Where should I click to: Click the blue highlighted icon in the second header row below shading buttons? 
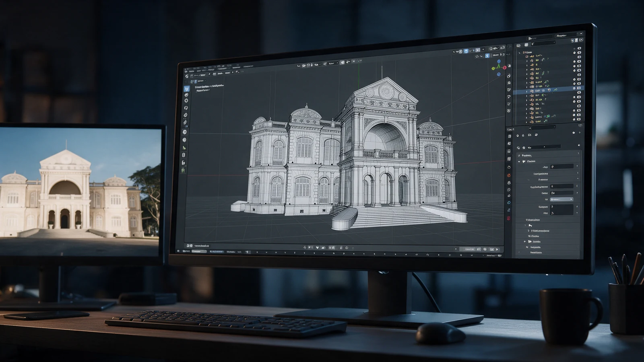[x=487, y=56]
